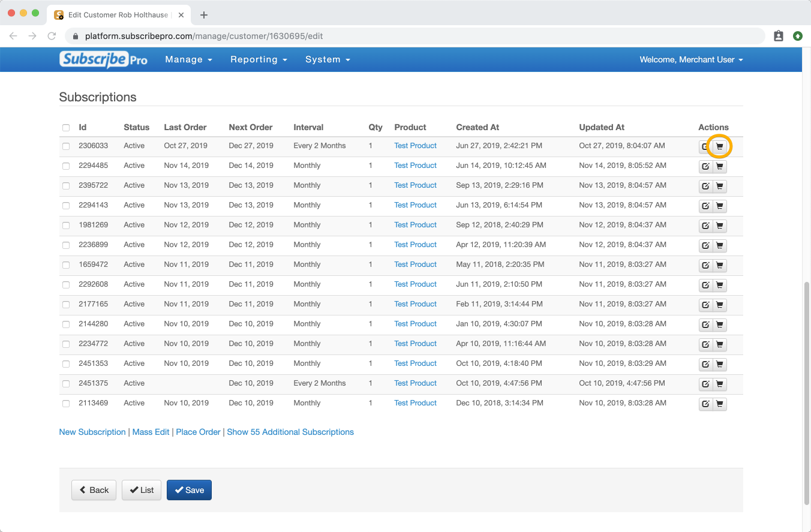Click the New Subscription link
811x532 pixels.
click(x=92, y=432)
